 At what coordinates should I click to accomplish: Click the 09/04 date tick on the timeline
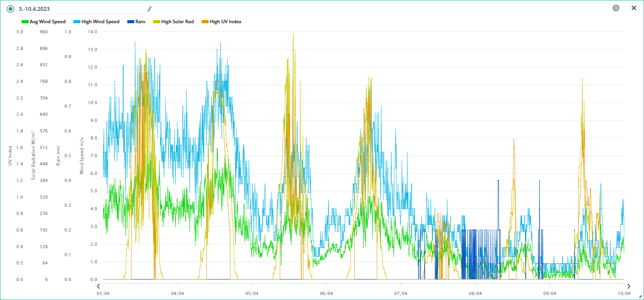(549, 293)
